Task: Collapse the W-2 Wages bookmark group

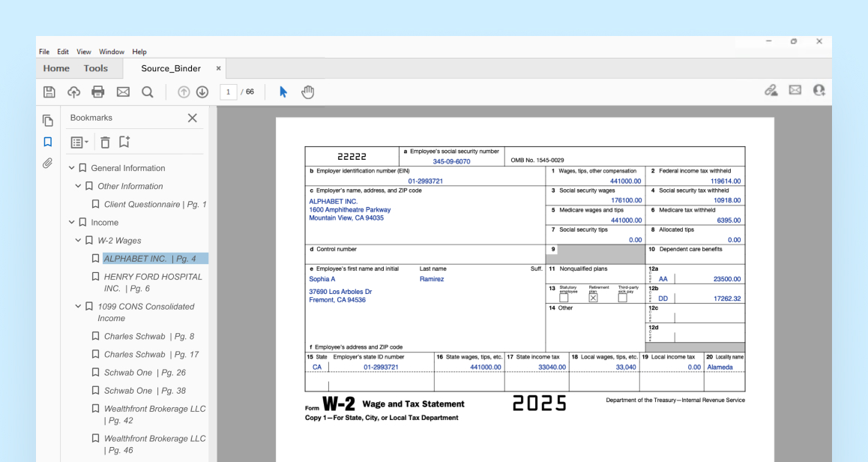Action: pyautogui.click(x=78, y=240)
